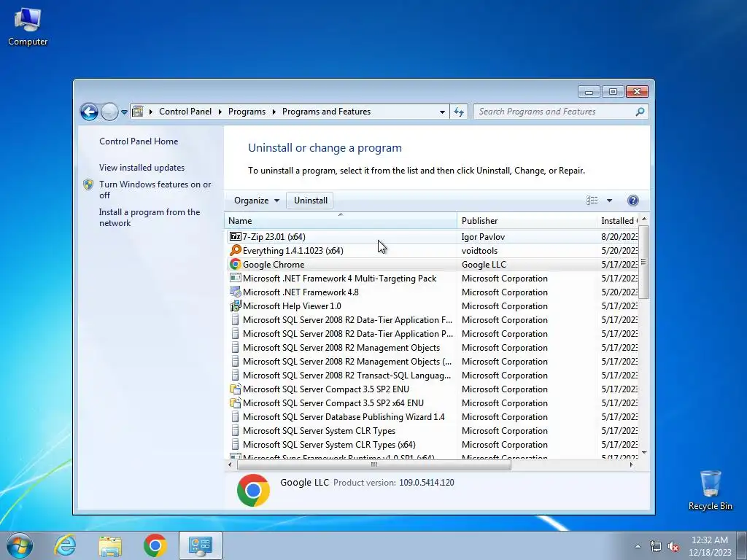Screen dimensions: 747x560
Task: Click the Igor Pavlov publisher cell
Action: coord(483,237)
